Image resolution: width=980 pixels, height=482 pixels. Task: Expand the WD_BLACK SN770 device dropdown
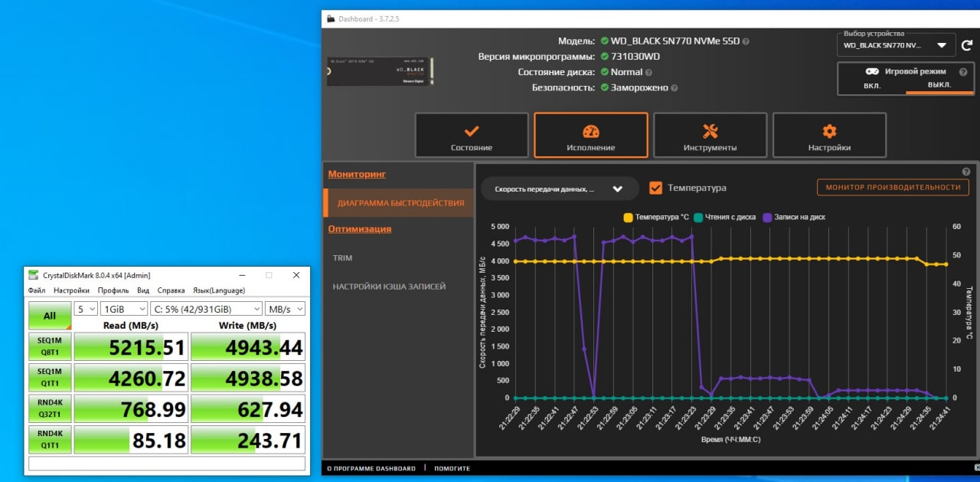tap(897, 45)
